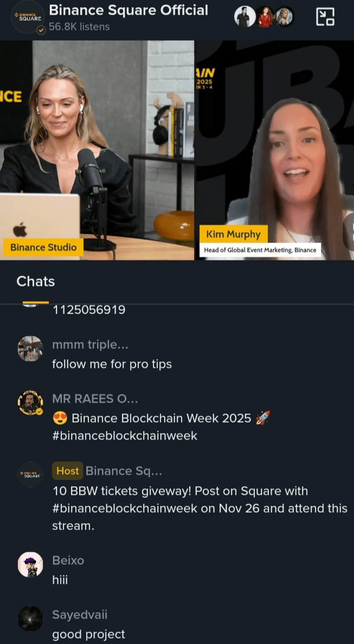Tap the Binance Studio host video feed
Image resolution: width=354 pixels, height=644 pixels.
coord(97,150)
